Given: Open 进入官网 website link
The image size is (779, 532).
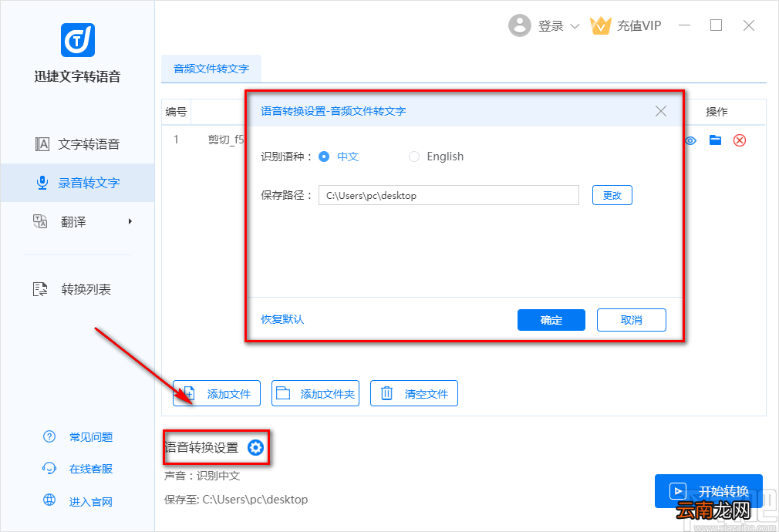Looking at the screenshot, I should coord(91,502).
